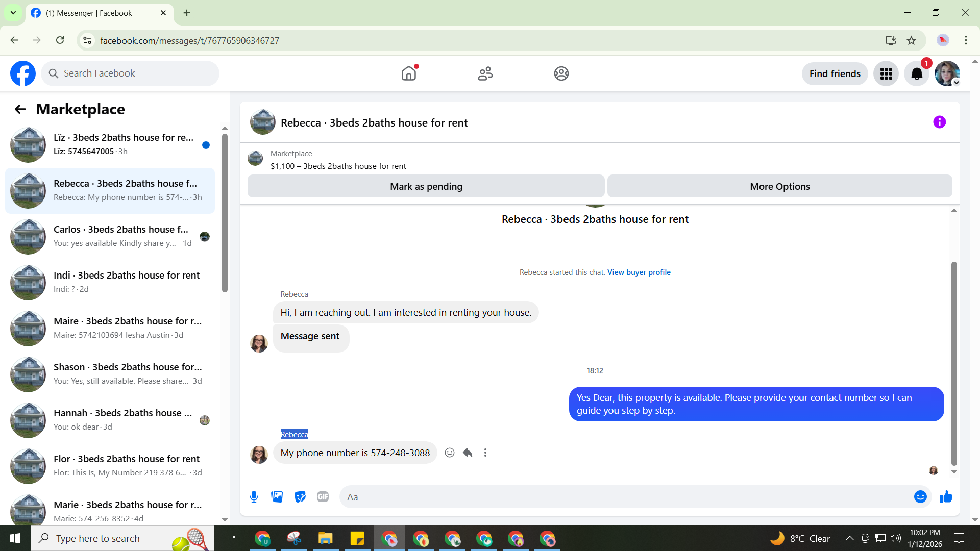
Task: Expand the Facebook apps grid menu
Action: pyautogui.click(x=886, y=74)
